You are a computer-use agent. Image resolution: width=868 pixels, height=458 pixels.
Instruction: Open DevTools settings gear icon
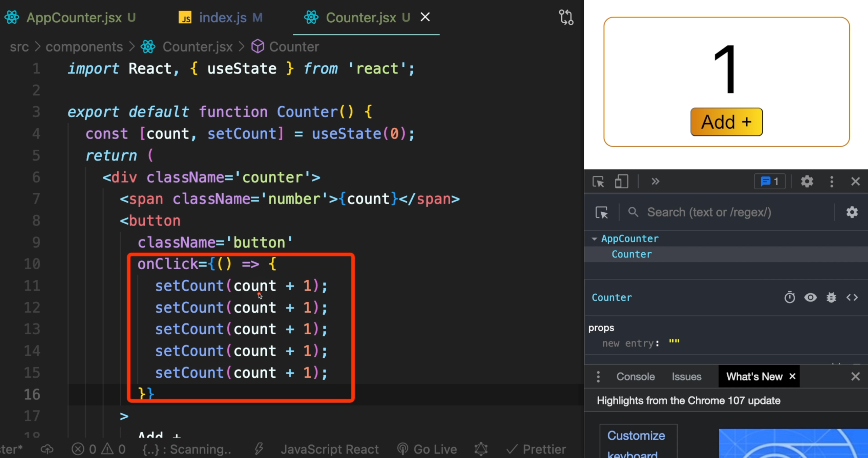click(807, 182)
